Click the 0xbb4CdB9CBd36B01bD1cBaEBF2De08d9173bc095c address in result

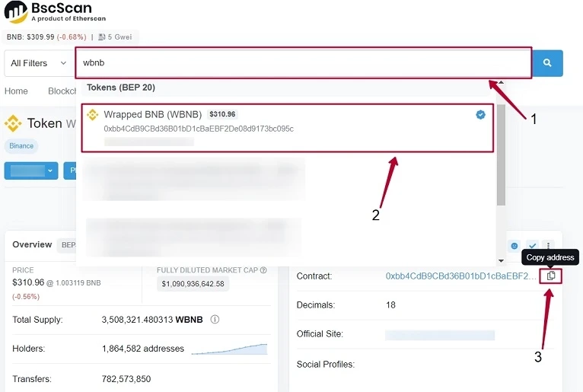pos(199,129)
